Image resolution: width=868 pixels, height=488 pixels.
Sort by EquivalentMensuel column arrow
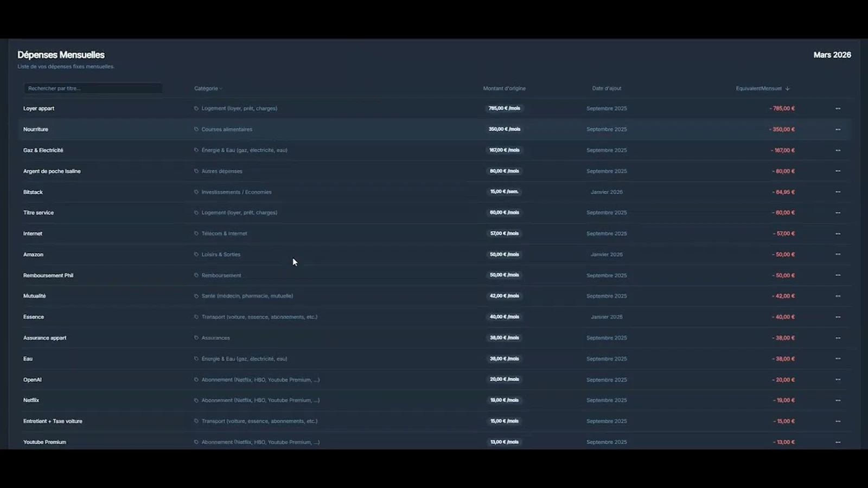tap(787, 88)
